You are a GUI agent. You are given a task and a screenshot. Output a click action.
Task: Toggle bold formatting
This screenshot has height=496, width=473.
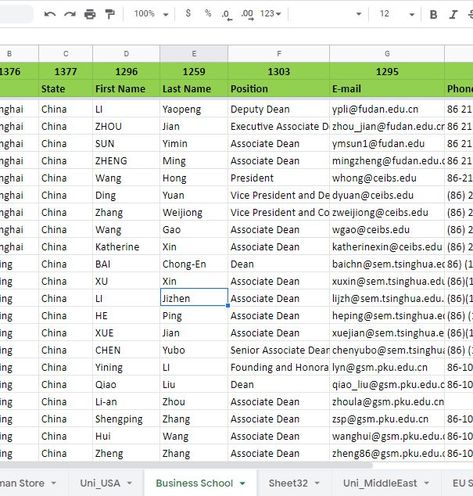coord(433,14)
